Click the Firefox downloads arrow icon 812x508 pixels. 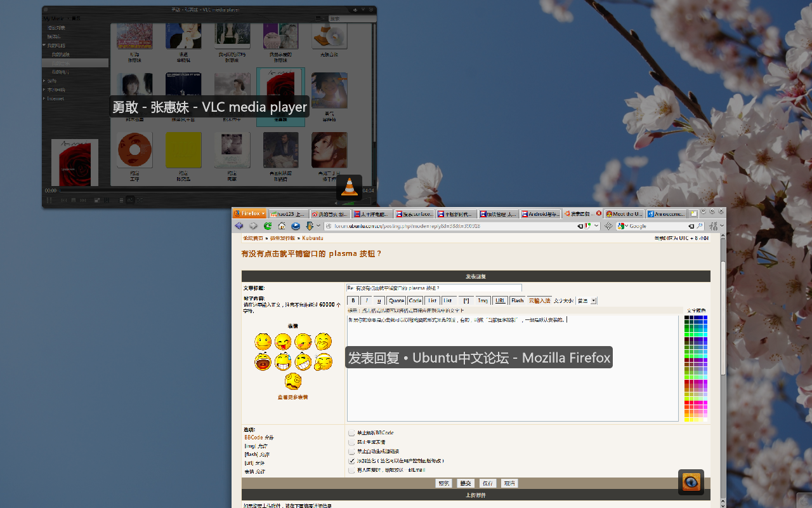[x=310, y=226]
